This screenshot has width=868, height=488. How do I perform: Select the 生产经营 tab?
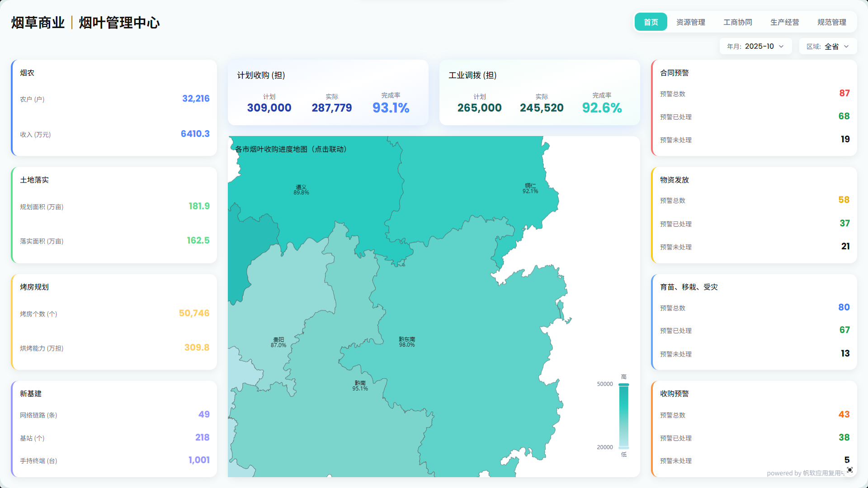pos(784,22)
